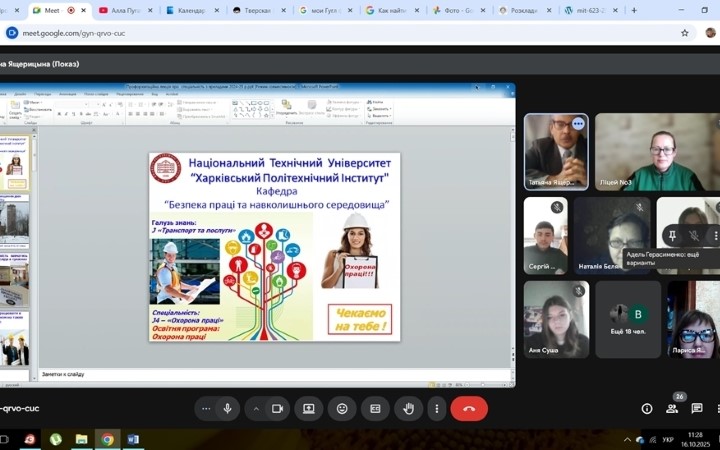Open the emoji reactions icon

pyautogui.click(x=342, y=408)
